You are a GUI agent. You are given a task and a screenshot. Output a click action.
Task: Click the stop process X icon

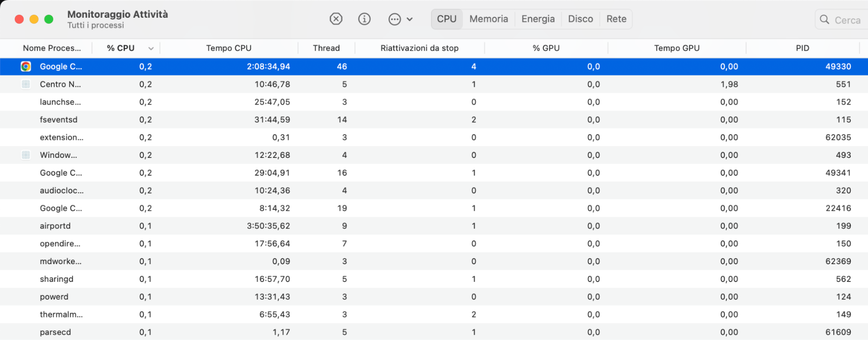tap(336, 19)
